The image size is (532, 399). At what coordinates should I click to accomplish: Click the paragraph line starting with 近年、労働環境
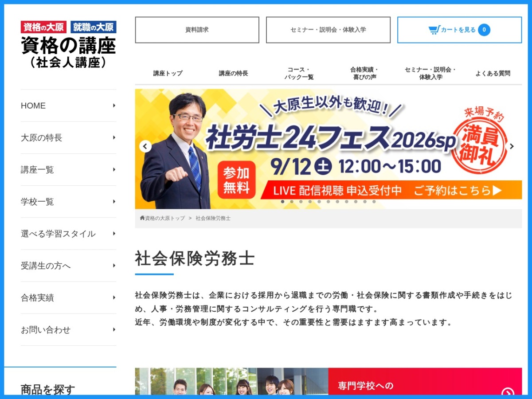point(294,322)
